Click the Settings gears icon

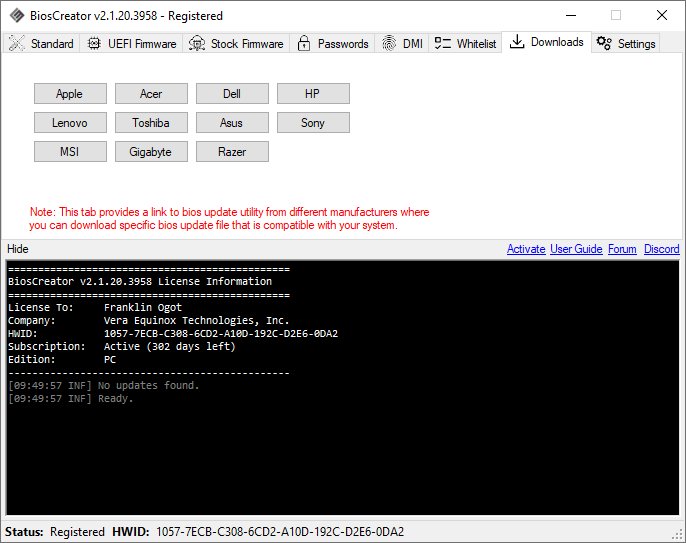click(604, 43)
